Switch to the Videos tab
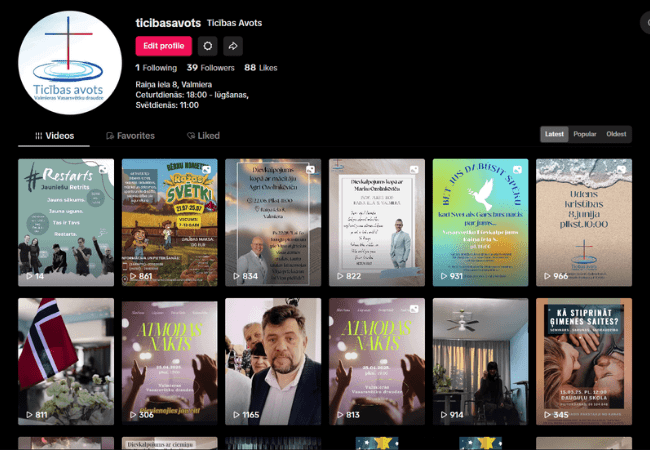 [x=54, y=135]
